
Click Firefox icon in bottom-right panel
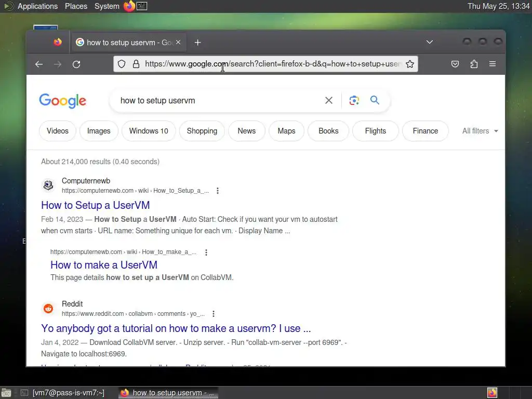tap(493, 393)
